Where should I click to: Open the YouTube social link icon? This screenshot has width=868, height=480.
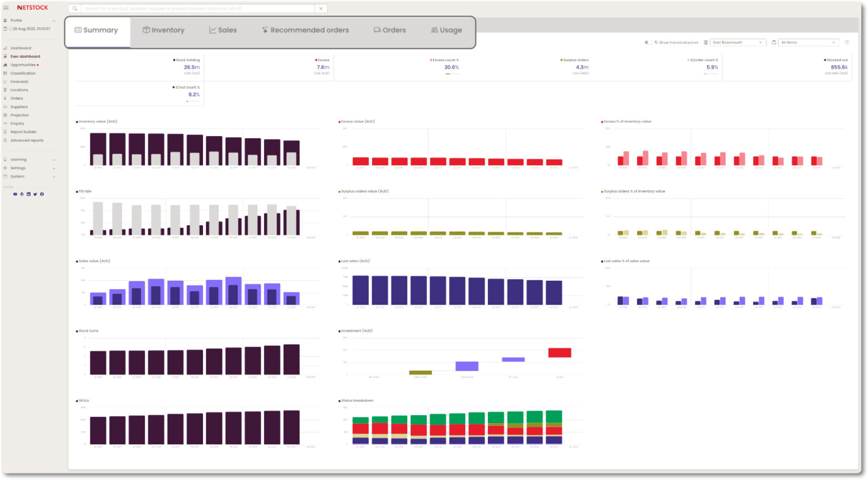pyautogui.click(x=15, y=194)
